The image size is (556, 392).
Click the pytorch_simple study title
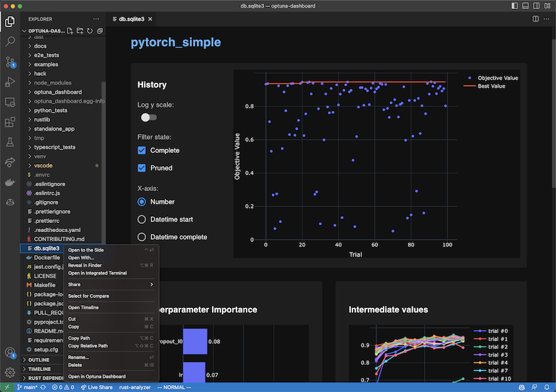[176, 42]
